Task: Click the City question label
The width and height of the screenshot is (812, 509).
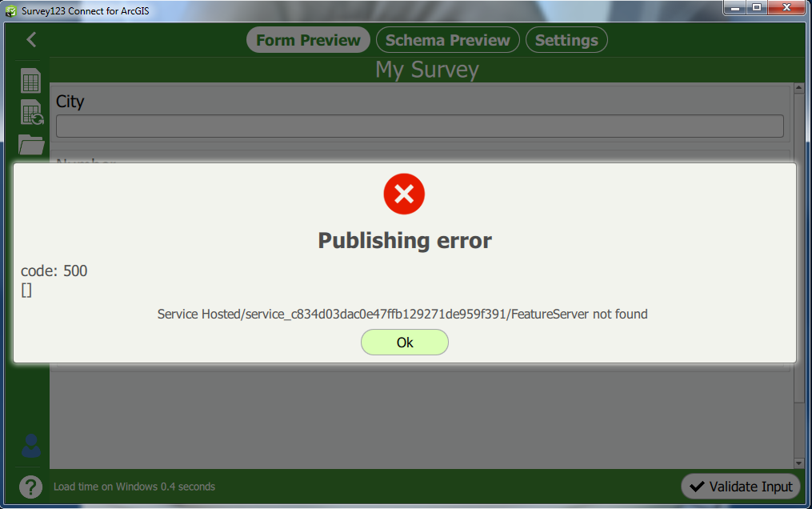Action: [x=70, y=102]
